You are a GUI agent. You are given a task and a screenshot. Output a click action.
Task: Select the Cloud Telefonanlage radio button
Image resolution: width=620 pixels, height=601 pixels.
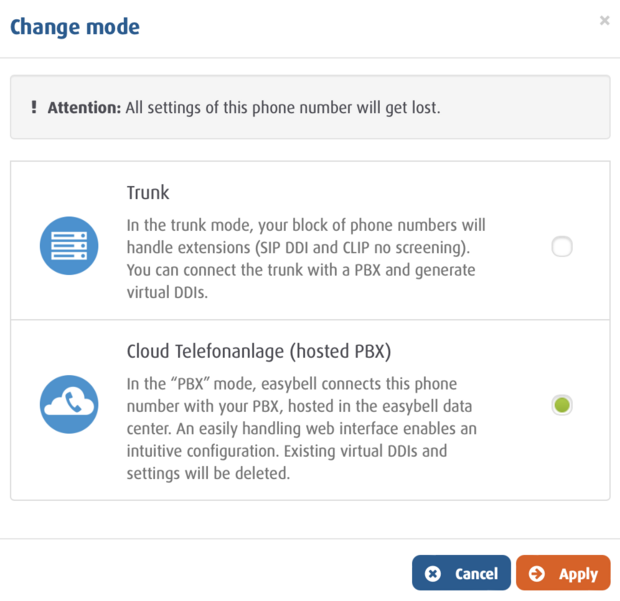point(562,405)
